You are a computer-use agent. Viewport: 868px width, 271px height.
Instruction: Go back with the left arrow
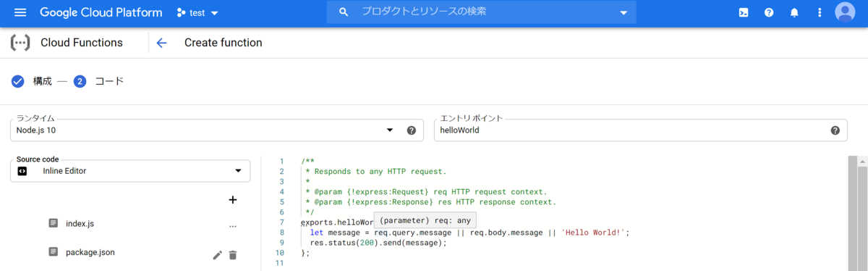point(161,43)
